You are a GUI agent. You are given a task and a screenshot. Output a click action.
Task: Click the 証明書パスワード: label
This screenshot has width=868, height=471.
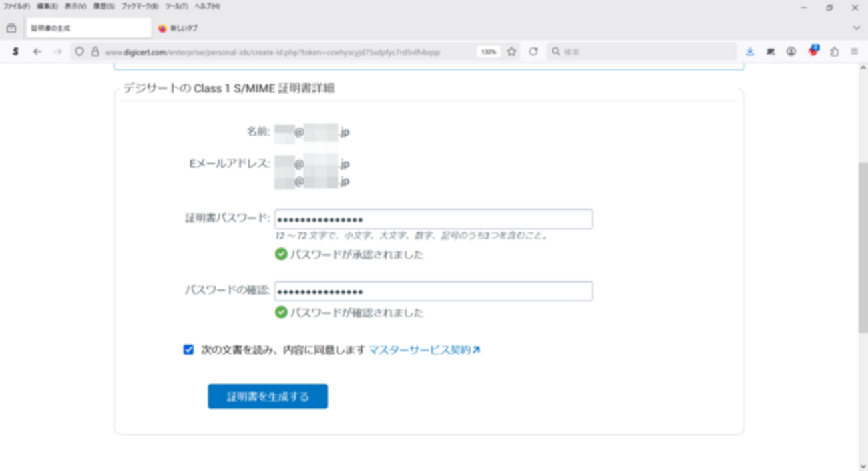(228, 218)
